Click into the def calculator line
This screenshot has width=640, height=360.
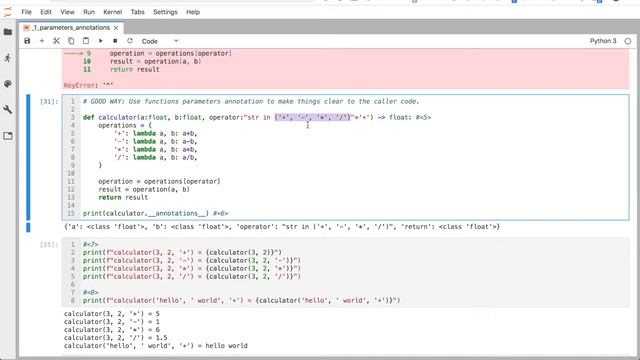(257, 118)
